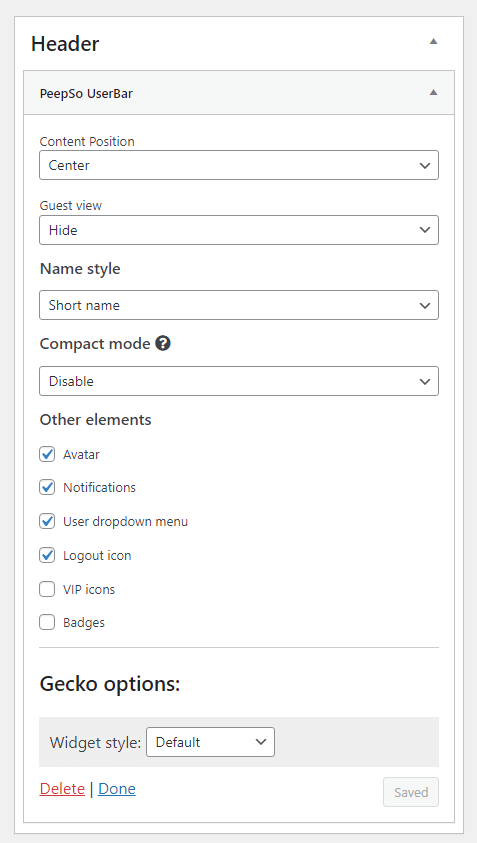
Task: Uncheck the Logout icon option
Action: [47, 555]
